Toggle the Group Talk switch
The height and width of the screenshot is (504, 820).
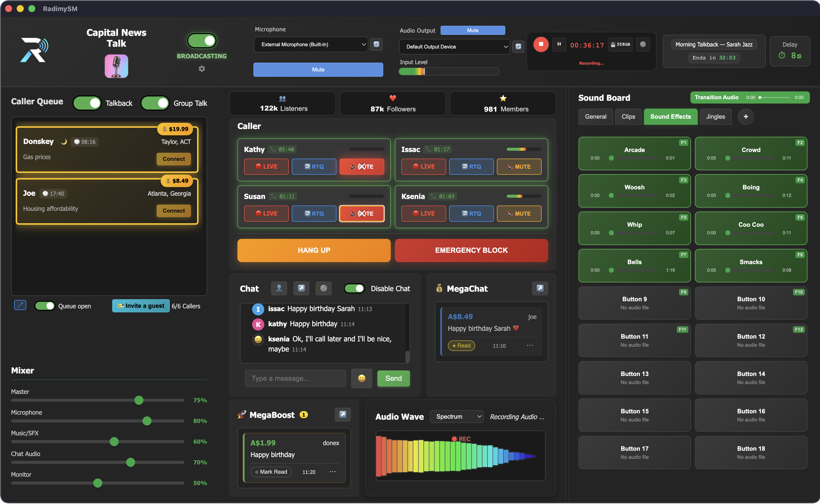pos(155,103)
